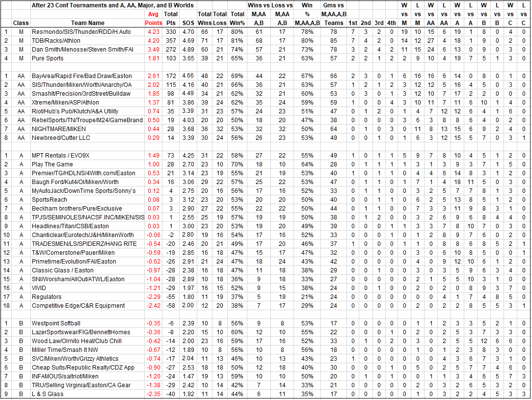Select the 'Team Name' column header
The height and width of the screenshot is (400, 532).
pos(87,23)
